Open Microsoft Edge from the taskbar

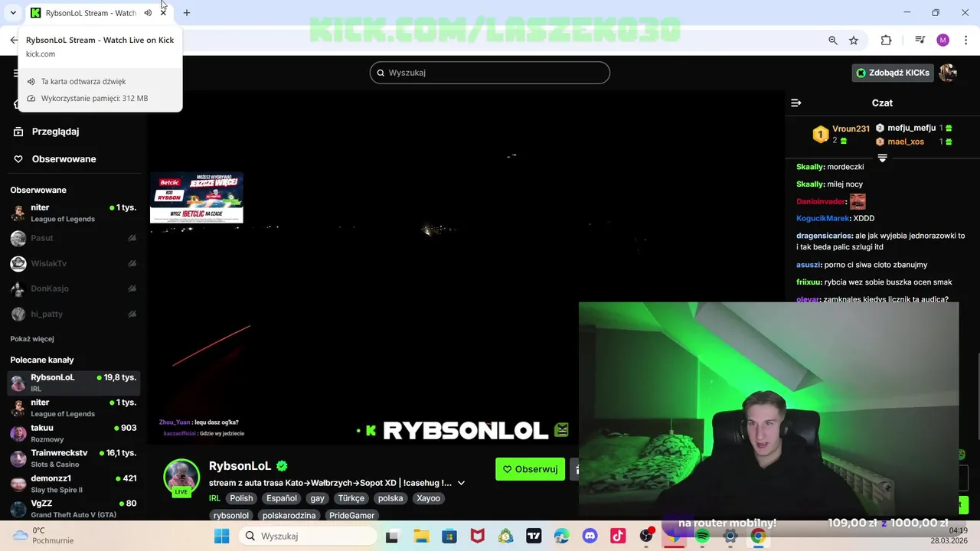(x=562, y=536)
